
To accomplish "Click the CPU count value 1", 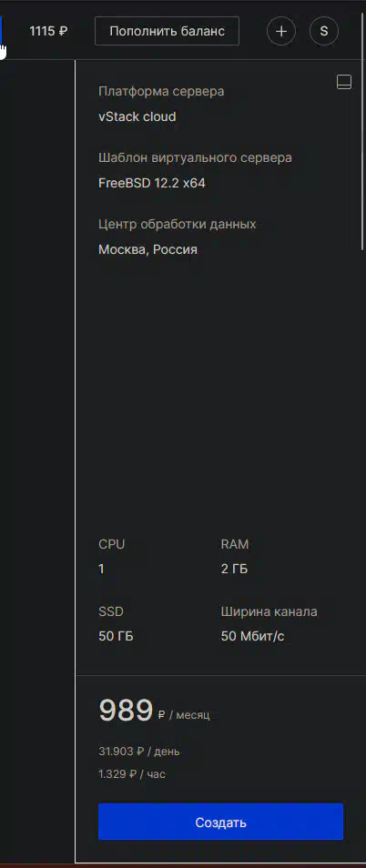I will 101,569.
